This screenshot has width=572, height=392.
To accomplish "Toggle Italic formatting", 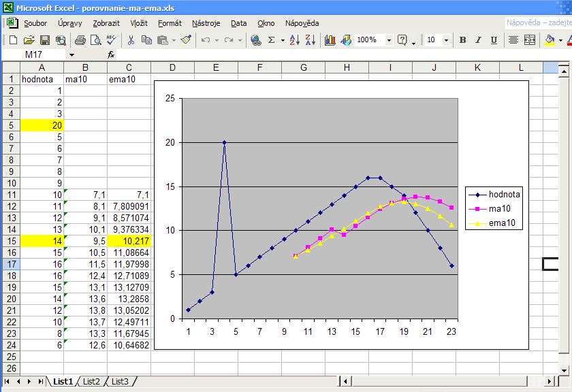I will [x=478, y=39].
